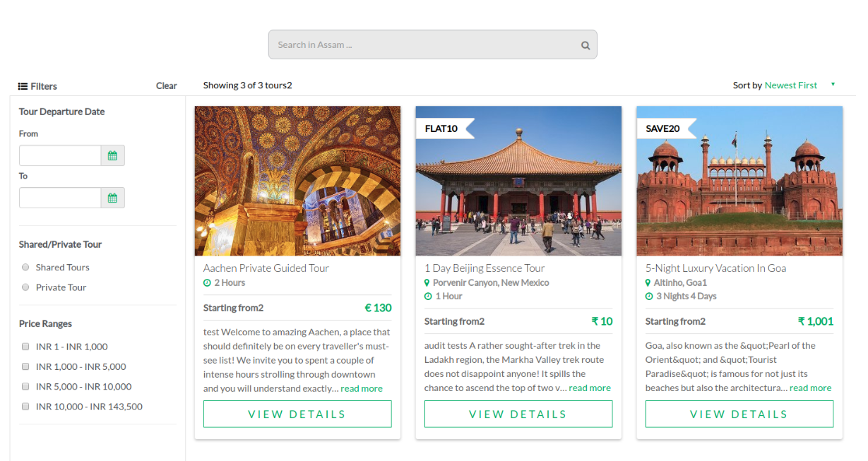This screenshot has width=868, height=461.
Task: Open the To date calendar icon
Action: click(112, 198)
